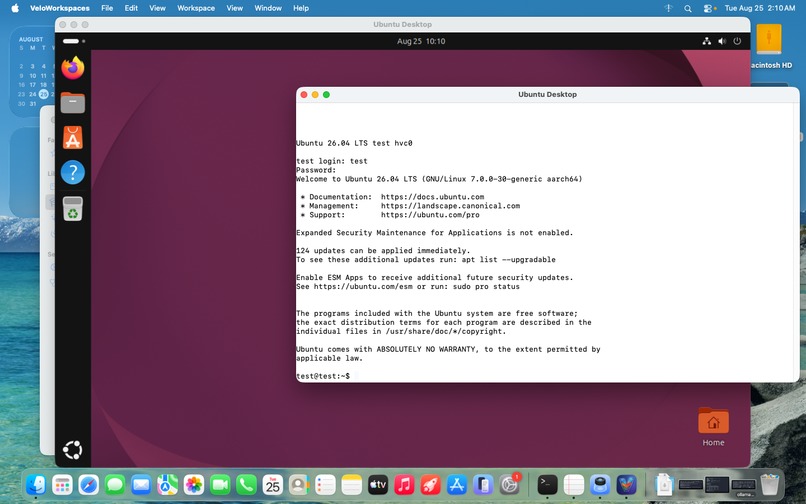Click the GNOME volume speaker icon
Viewport: 806px width, 504px height.
[722, 41]
